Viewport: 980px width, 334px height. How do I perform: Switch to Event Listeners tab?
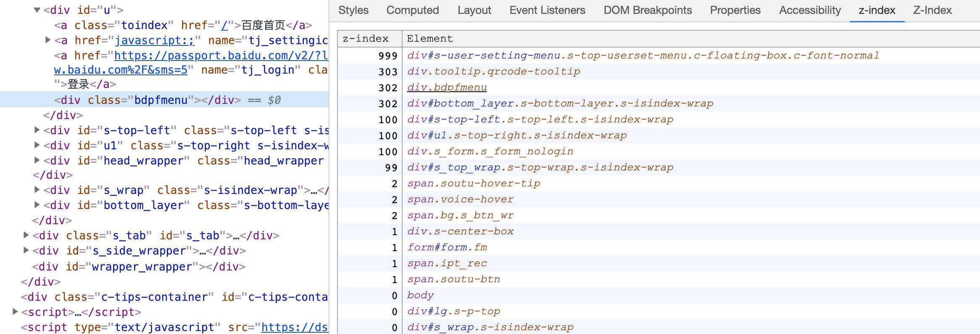pyautogui.click(x=547, y=10)
